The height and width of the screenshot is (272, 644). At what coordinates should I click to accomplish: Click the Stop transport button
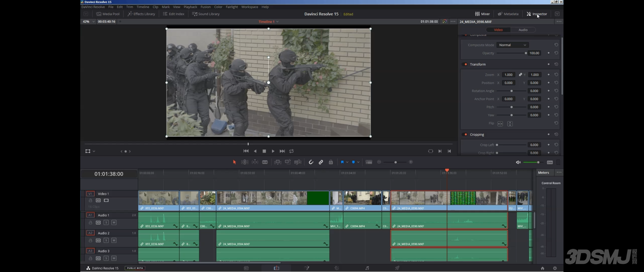(x=264, y=151)
